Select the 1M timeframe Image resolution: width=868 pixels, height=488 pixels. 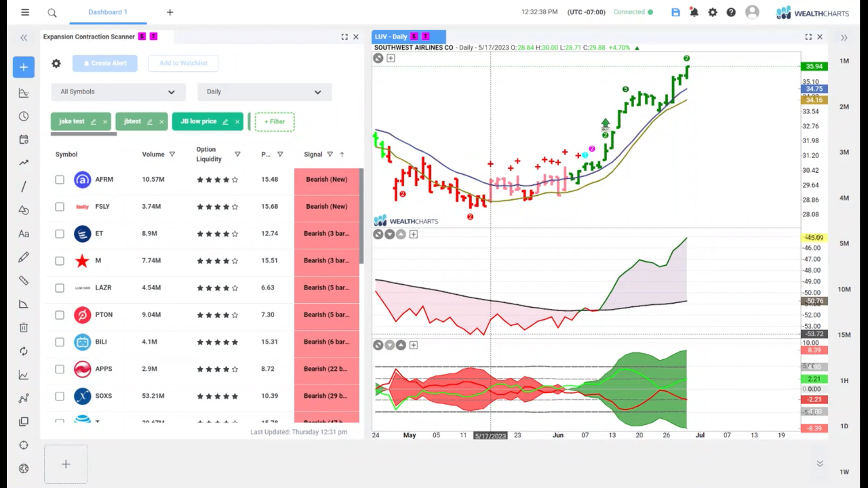click(x=844, y=61)
